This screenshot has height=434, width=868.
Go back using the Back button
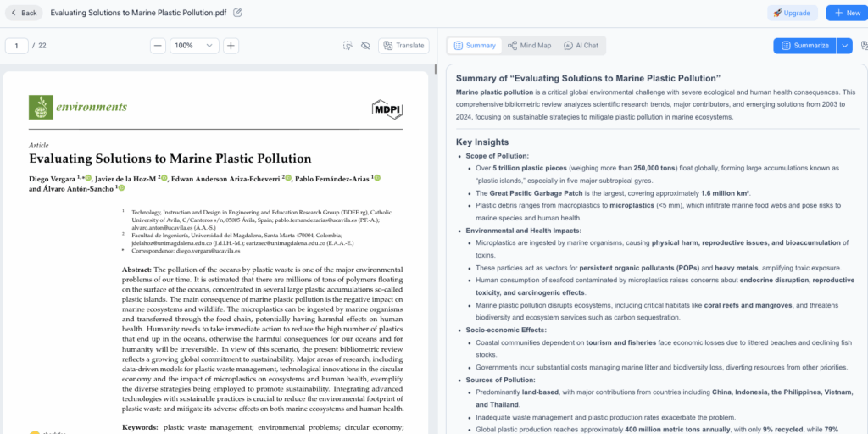click(24, 13)
